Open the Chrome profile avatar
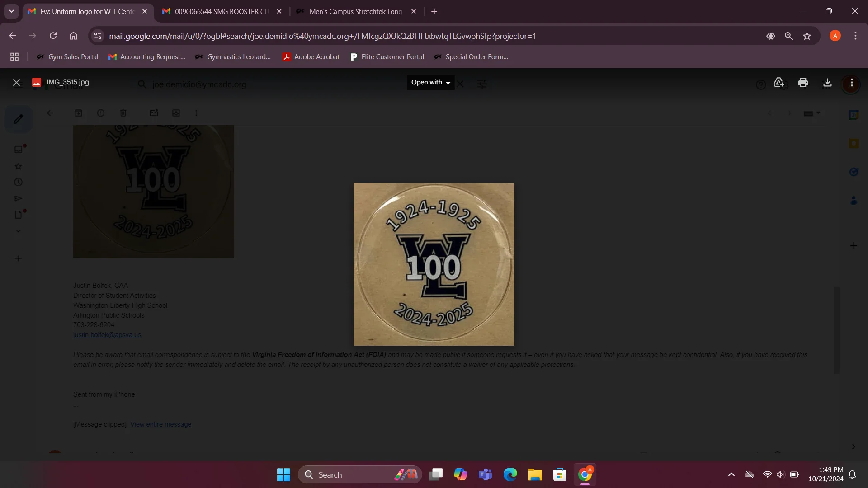868x488 pixels. tap(835, 36)
